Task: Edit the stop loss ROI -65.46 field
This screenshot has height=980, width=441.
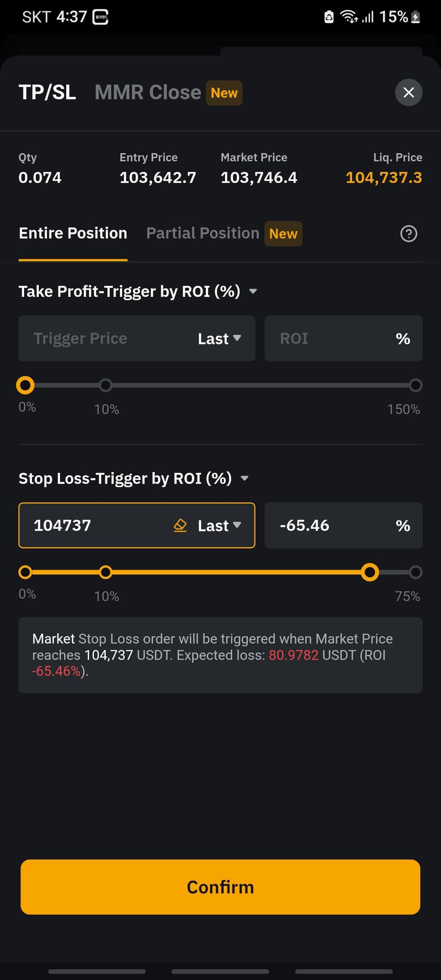Action: click(x=343, y=525)
